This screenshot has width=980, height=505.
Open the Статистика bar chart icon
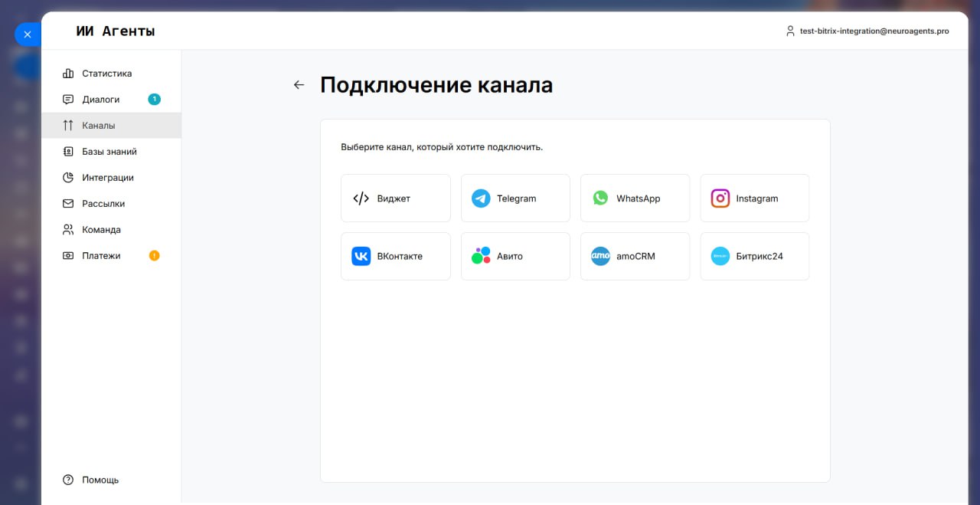[x=68, y=74]
